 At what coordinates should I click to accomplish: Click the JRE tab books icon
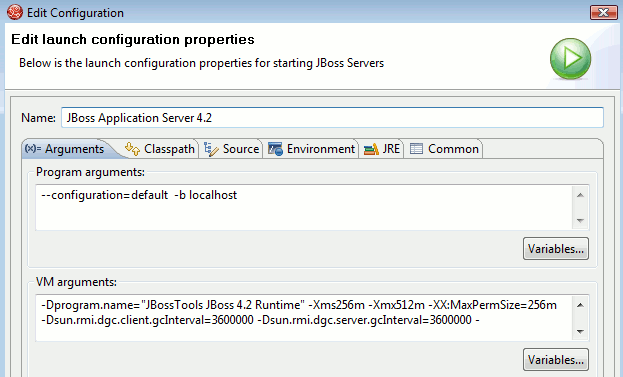[371, 149]
